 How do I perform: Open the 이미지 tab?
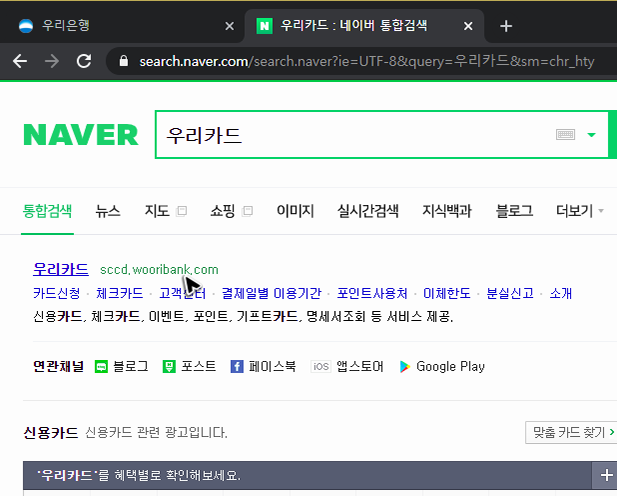(x=295, y=211)
